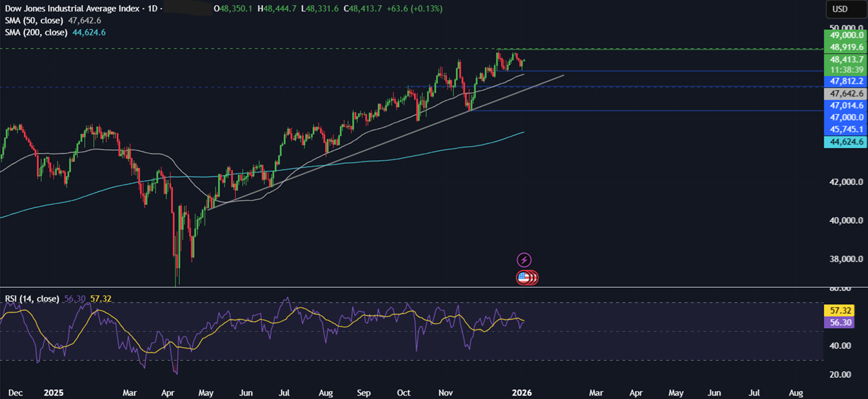Click the 42,000.0 price axis label
This screenshot has width=868, height=399.
(846, 183)
